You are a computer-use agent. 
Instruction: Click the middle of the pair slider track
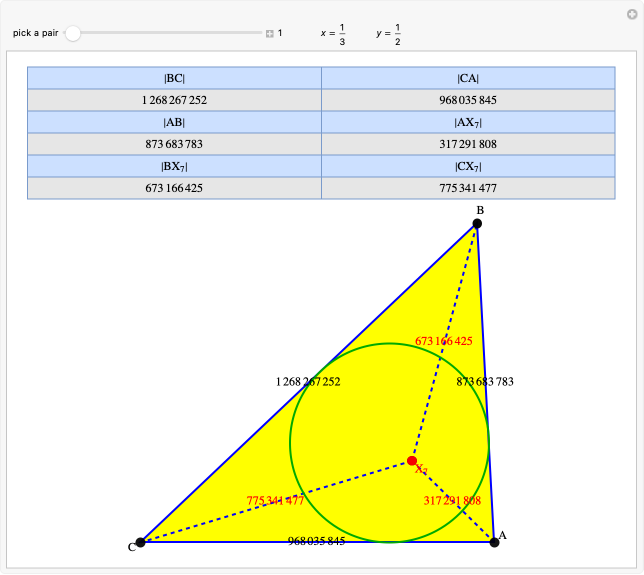167,33
